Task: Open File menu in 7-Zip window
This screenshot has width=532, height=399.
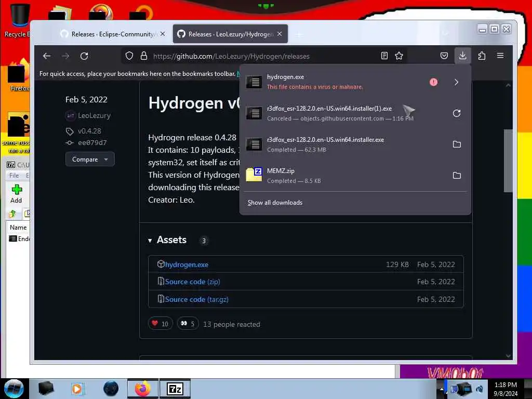Action: pyautogui.click(x=14, y=176)
